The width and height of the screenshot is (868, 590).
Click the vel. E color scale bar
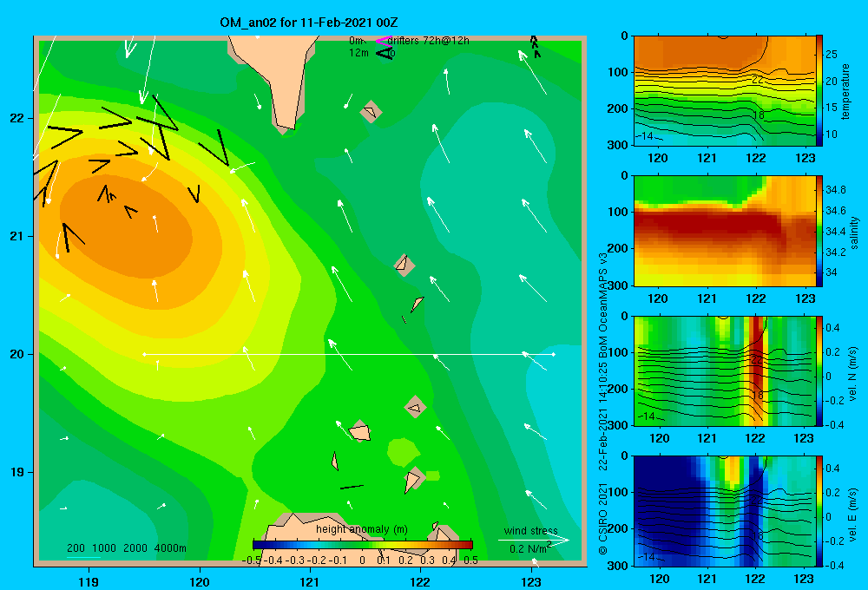pyautogui.click(x=819, y=511)
